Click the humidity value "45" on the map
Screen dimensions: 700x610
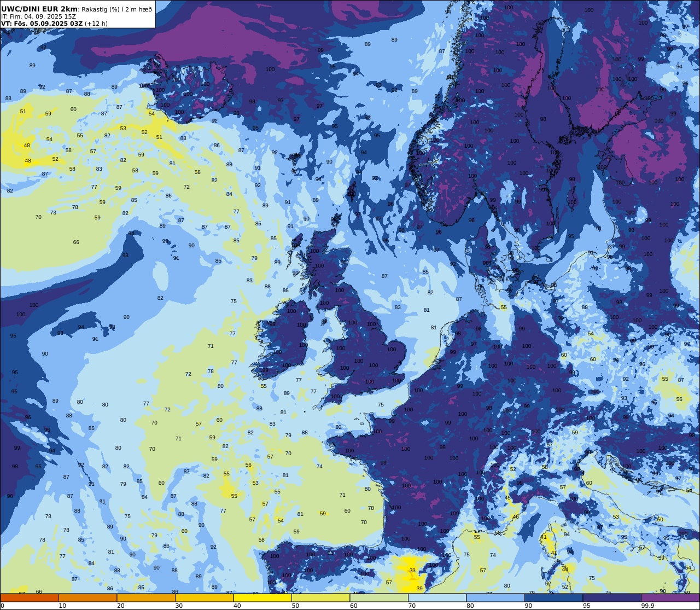tap(507, 498)
